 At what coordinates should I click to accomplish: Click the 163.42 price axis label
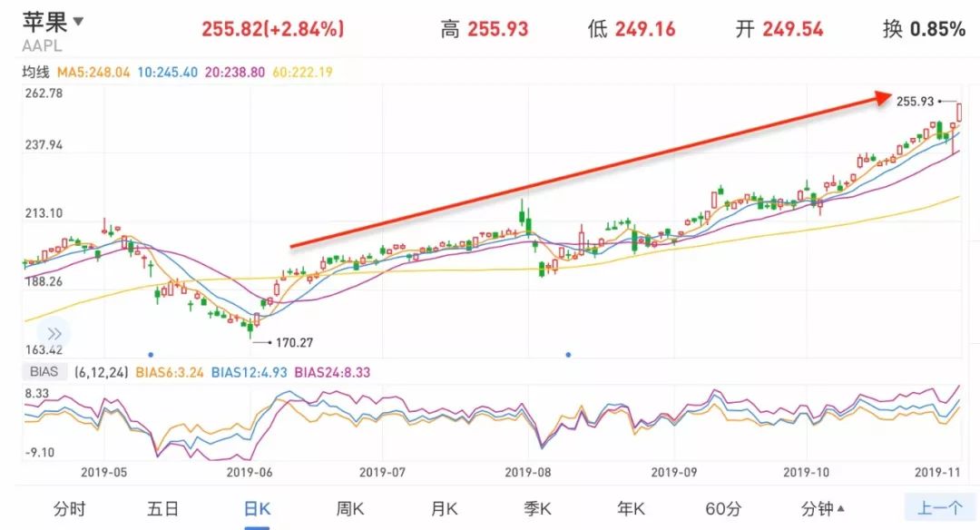pos(44,350)
